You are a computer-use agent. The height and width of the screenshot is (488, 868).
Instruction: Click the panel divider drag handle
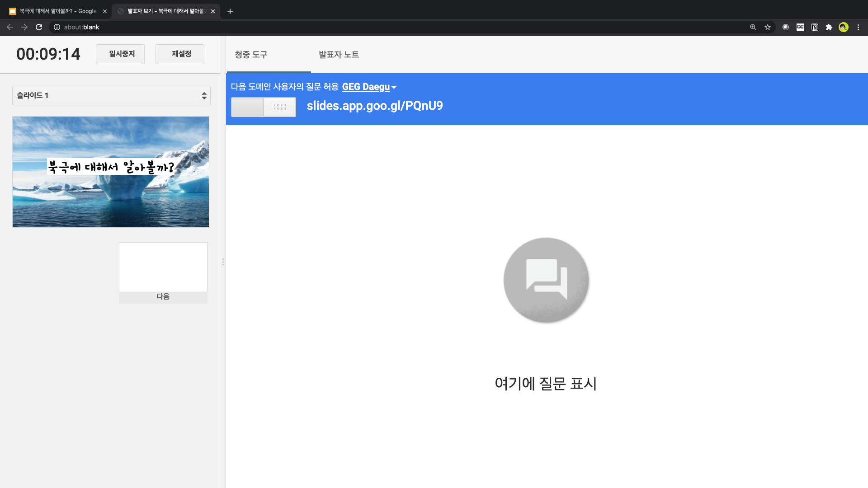pyautogui.click(x=223, y=262)
